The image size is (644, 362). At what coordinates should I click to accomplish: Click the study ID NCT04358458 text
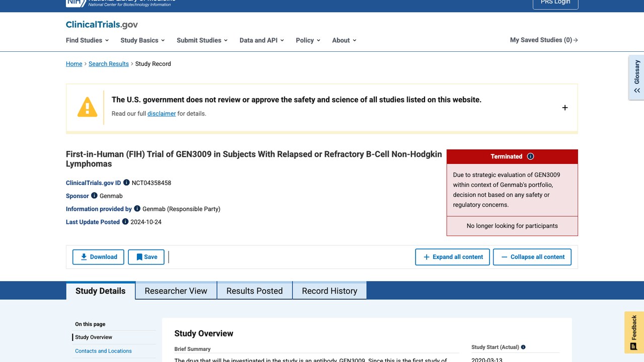(x=151, y=183)
